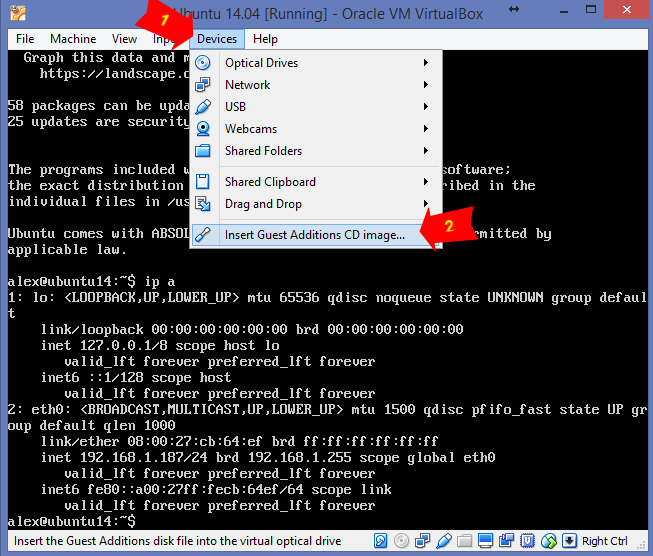Click the 'individual files in' text line
653x556 pixels.
coord(99,202)
